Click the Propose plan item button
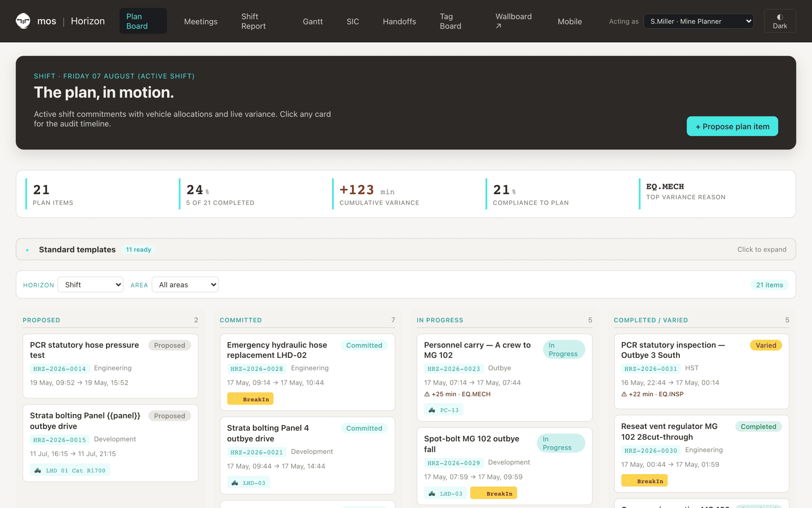 tap(732, 126)
